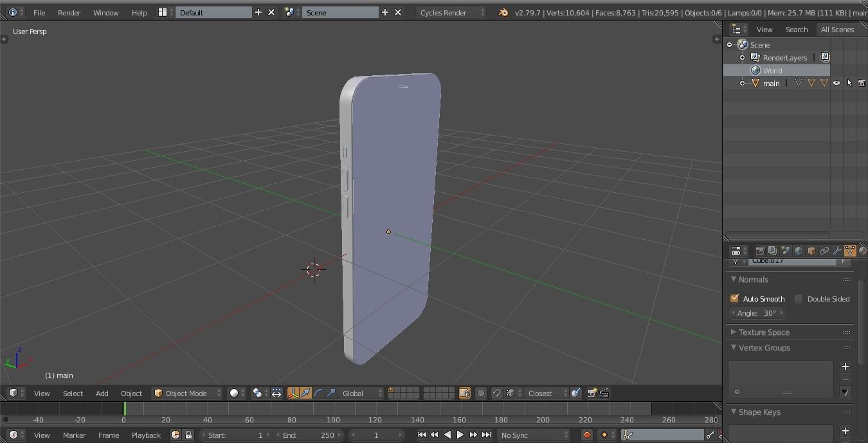The height and width of the screenshot is (443, 868).
Task: Expand the Texture Space panel
Action: tap(734, 332)
